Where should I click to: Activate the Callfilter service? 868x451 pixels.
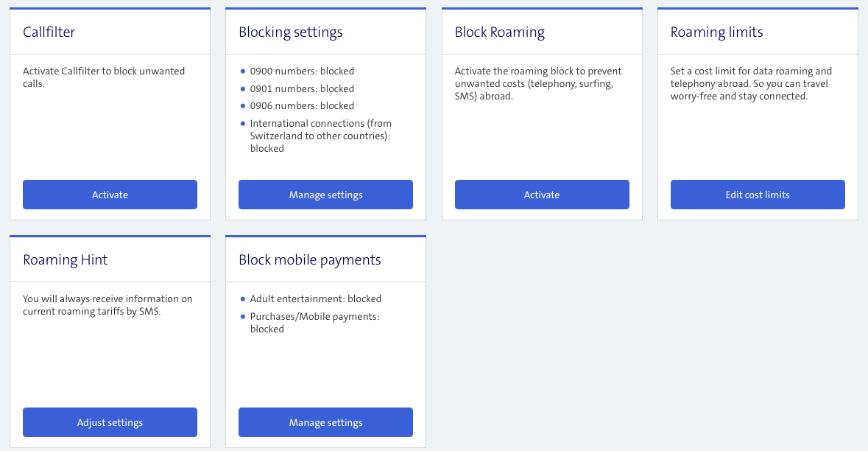point(110,195)
